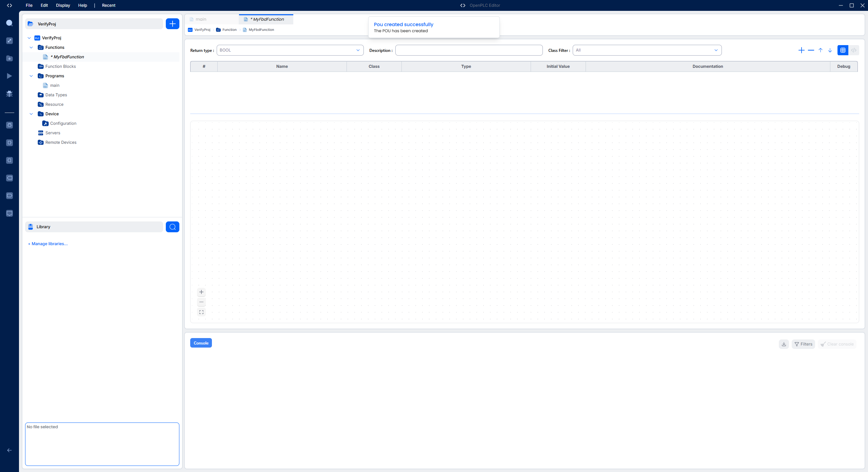Viewport: 868px width, 472px height.
Task: Click the blue library search button
Action: point(173,227)
